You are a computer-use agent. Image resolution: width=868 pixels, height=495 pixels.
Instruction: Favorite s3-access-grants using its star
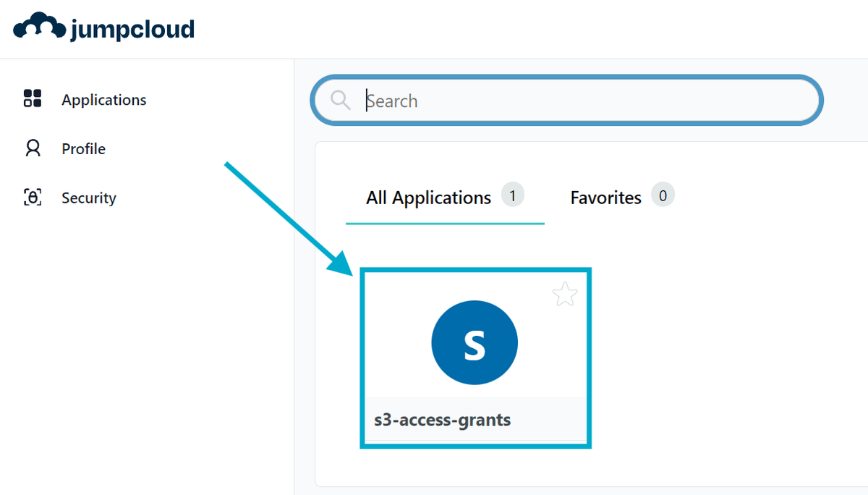coord(565,294)
